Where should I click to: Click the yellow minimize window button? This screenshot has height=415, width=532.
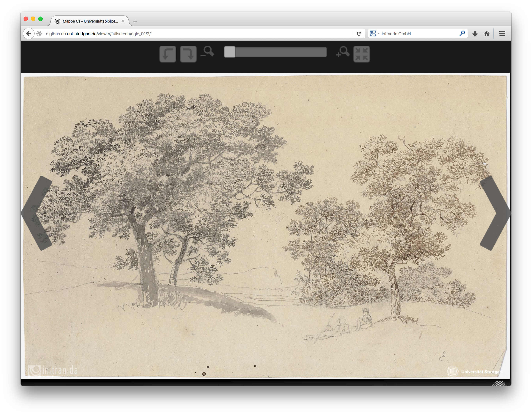[33, 19]
